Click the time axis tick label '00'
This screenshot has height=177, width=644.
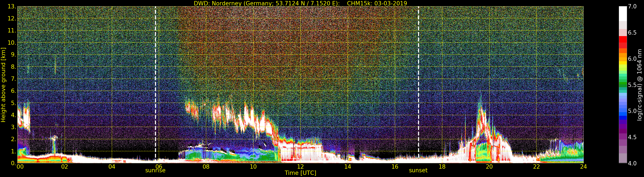tap(20, 167)
